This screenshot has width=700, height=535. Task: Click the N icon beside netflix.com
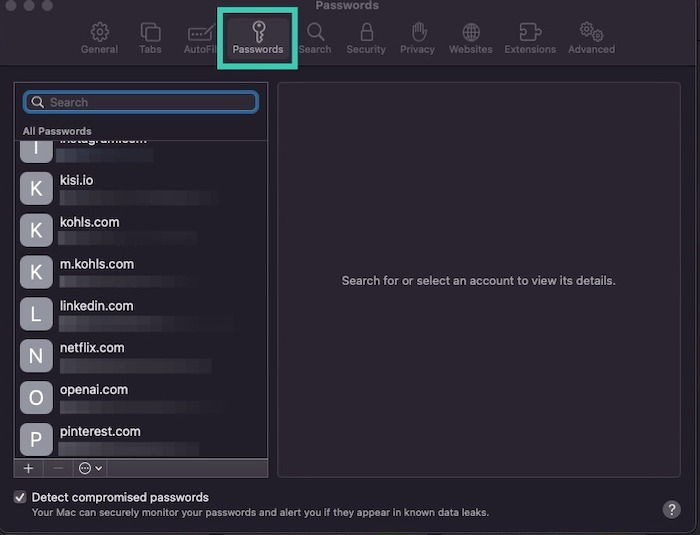(x=36, y=356)
